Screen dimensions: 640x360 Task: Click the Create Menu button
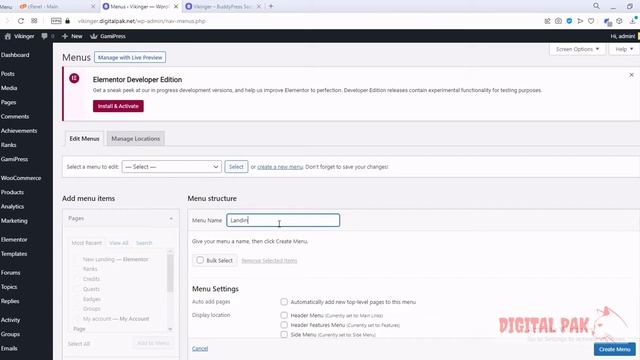(615, 349)
